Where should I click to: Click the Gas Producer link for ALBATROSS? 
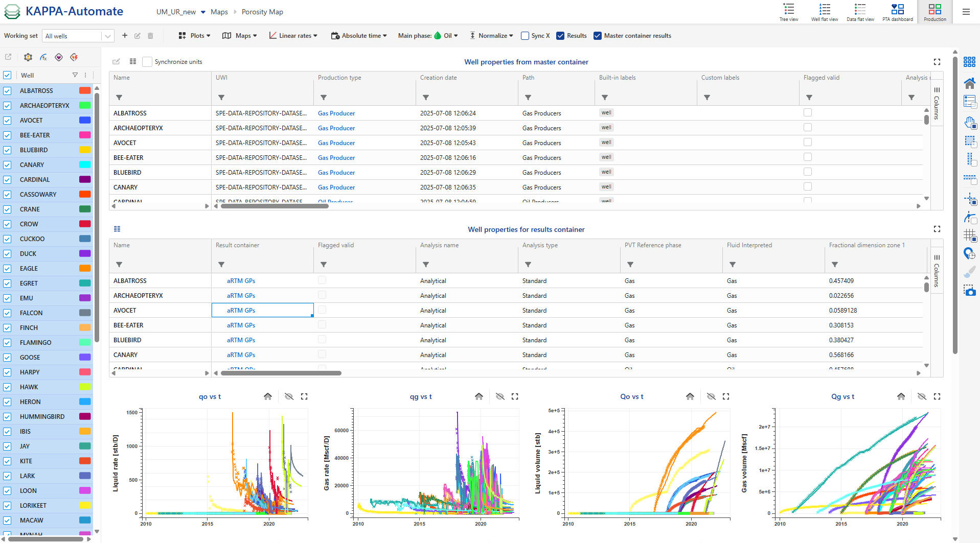click(x=336, y=113)
